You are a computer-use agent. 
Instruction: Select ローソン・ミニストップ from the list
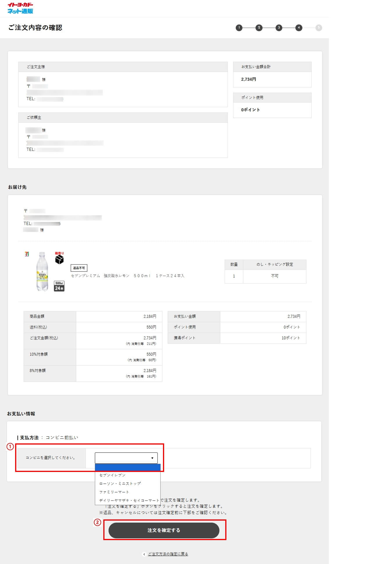(x=120, y=484)
